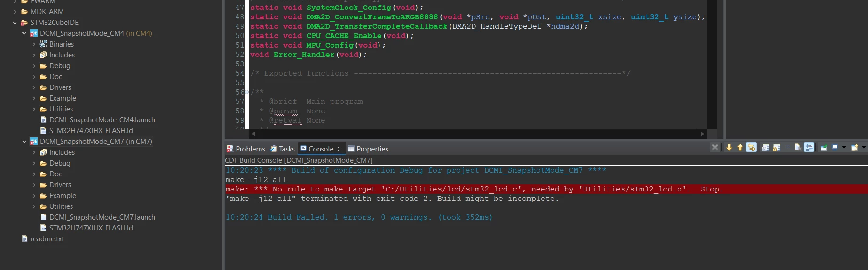Expand the Binaries node in CM4 project
This screenshot has height=270, width=868.
click(34, 44)
